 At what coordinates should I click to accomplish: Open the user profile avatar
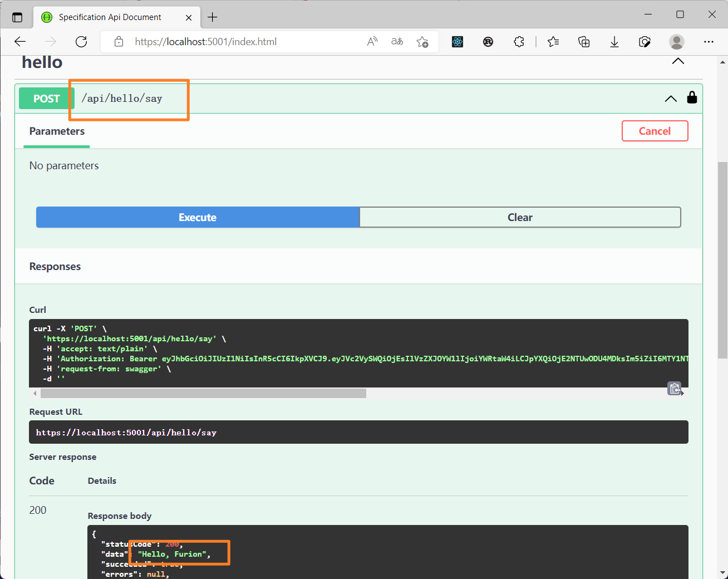click(x=676, y=42)
